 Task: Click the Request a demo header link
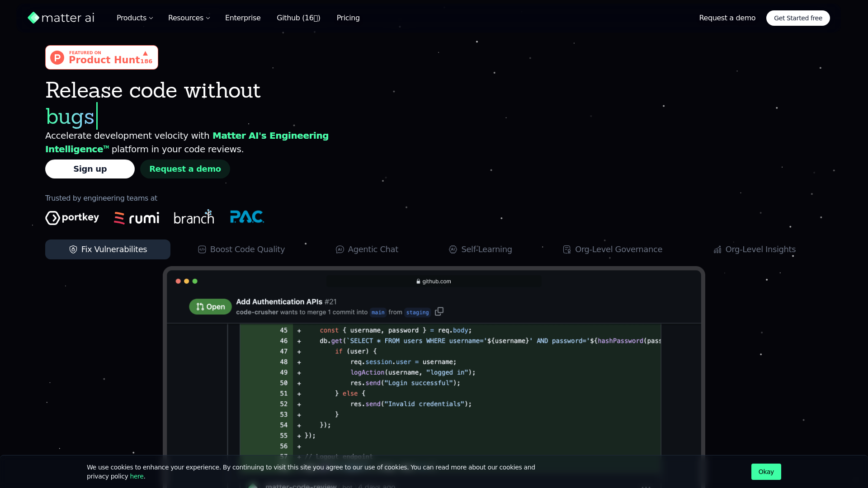(727, 18)
